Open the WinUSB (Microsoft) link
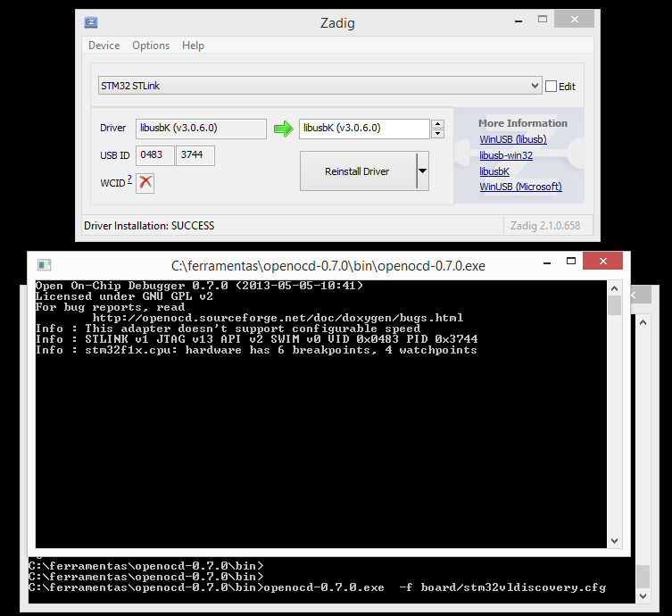Image resolution: width=672 pixels, height=616 pixels. click(520, 187)
